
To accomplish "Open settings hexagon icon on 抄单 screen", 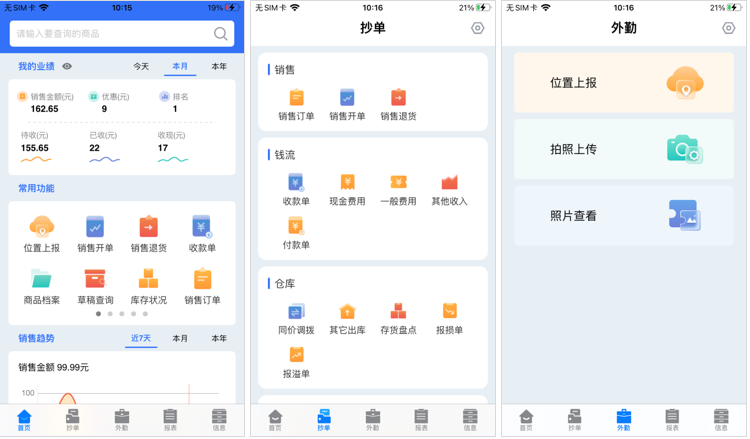I will point(477,28).
